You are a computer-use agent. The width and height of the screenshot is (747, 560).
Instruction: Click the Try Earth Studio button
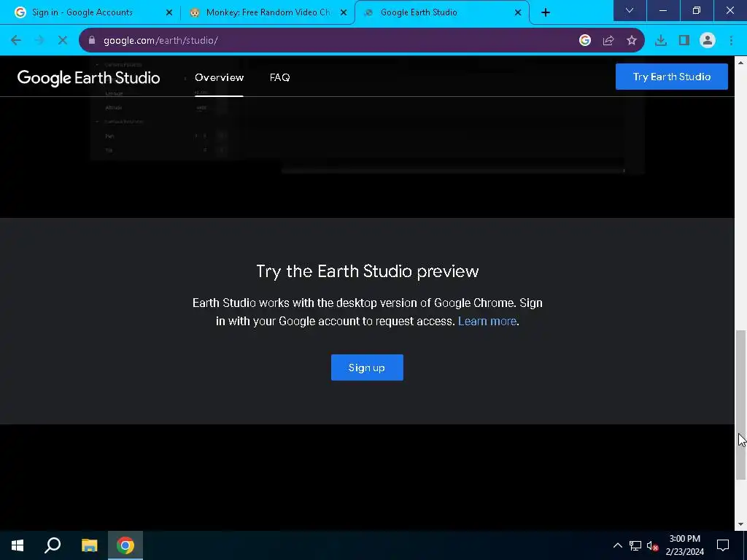(x=672, y=77)
